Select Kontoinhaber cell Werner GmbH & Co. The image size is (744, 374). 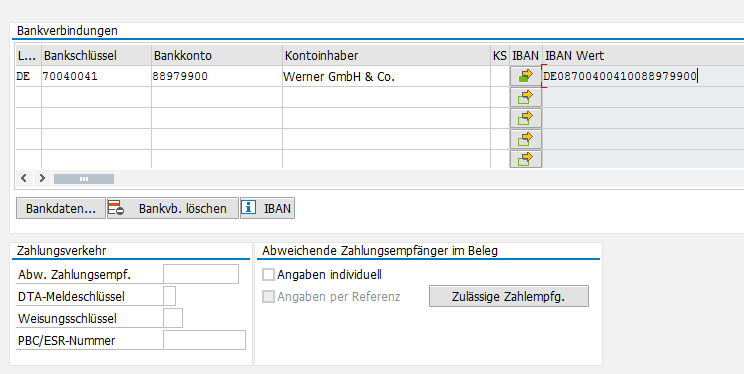point(386,76)
